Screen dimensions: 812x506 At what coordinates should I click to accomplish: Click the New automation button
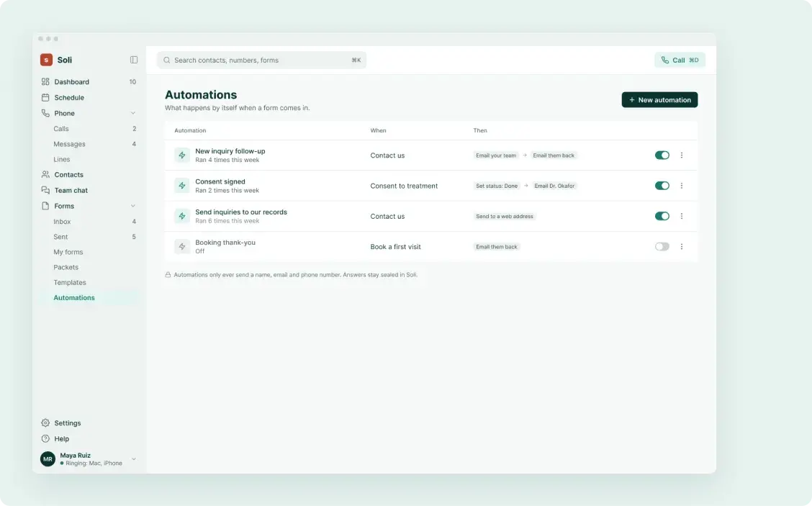659,99
